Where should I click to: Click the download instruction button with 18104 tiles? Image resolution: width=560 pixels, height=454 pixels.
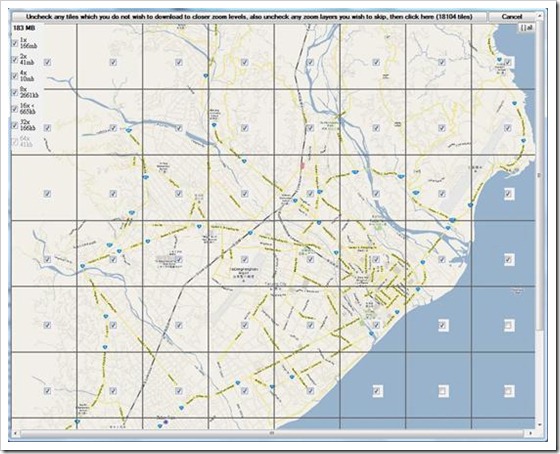(x=249, y=17)
